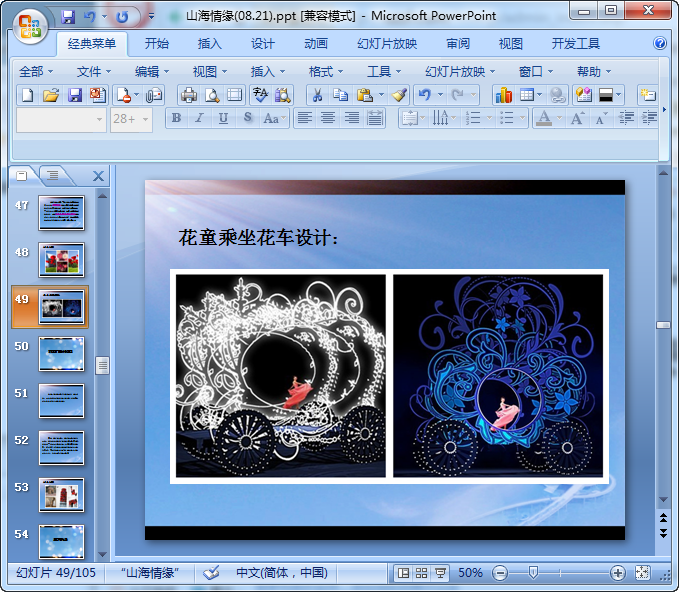Viewport: 679px width, 592px height.
Task: Expand the Paste options arrow
Action: tap(381, 94)
